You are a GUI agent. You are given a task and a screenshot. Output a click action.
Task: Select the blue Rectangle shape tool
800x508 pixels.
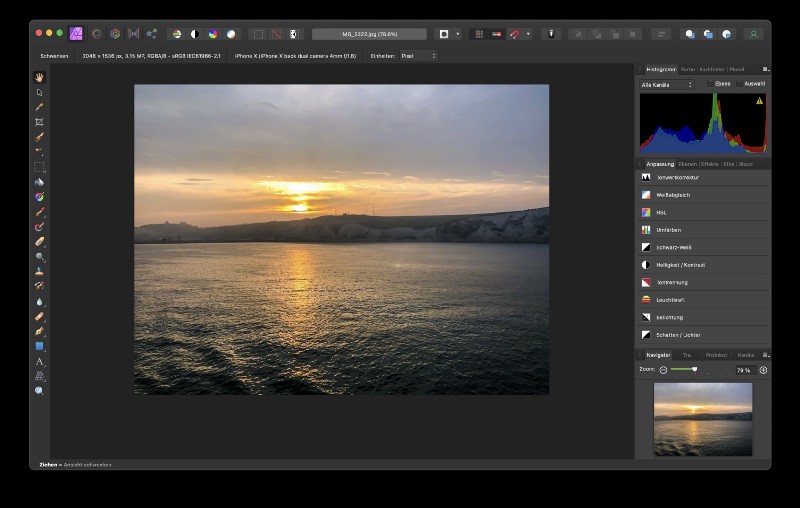click(x=40, y=346)
